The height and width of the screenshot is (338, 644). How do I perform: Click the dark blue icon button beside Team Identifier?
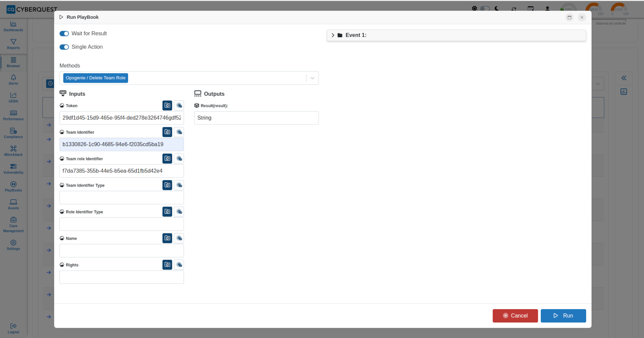pyautogui.click(x=167, y=132)
